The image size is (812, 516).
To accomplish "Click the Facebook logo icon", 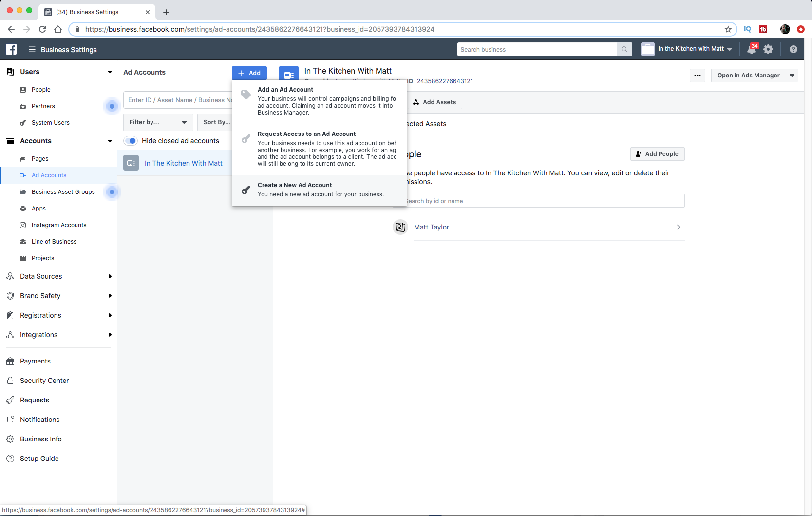I will click(x=11, y=49).
